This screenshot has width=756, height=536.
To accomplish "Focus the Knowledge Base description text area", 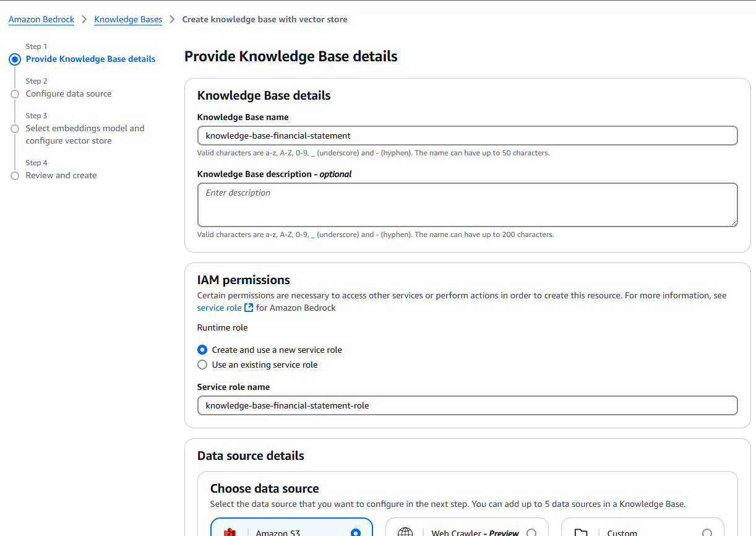I will (468, 205).
